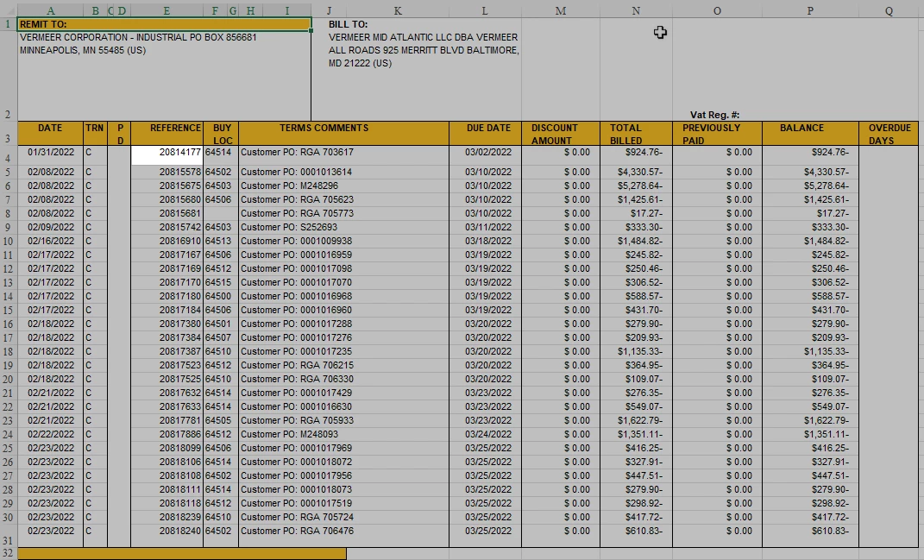This screenshot has height=560, width=924.
Task: Select reference cell 20815578
Action: (167, 172)
